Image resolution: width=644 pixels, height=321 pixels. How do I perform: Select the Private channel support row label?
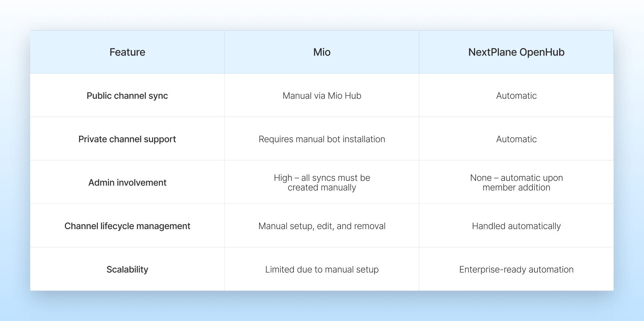click(x=127, y=139)
